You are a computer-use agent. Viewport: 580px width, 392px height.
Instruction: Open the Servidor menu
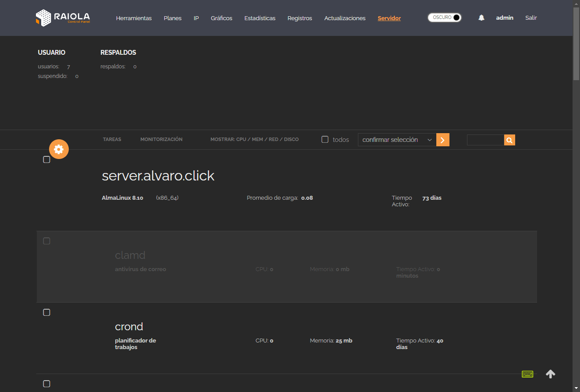tap(389, 18)
